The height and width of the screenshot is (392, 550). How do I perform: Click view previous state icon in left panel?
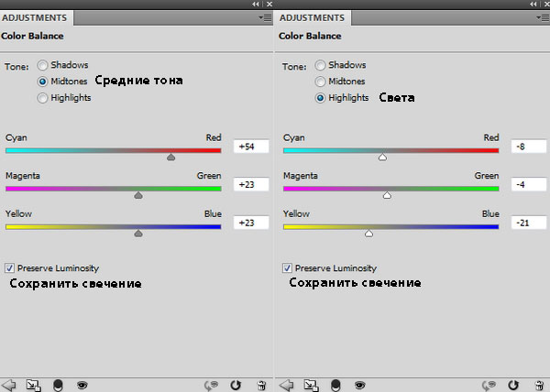(211, 386)
